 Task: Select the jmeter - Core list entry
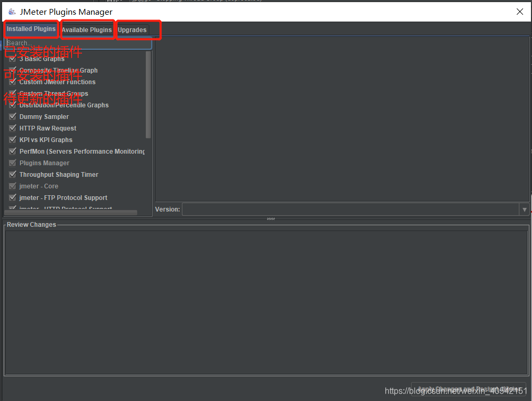pos(39,186)
